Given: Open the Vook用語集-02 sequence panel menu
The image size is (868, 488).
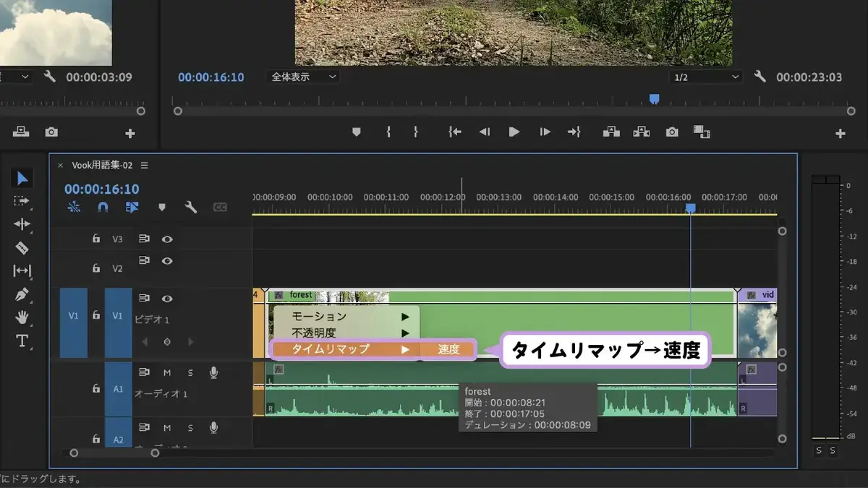Looking at the screenshot, I should point(144,166).
